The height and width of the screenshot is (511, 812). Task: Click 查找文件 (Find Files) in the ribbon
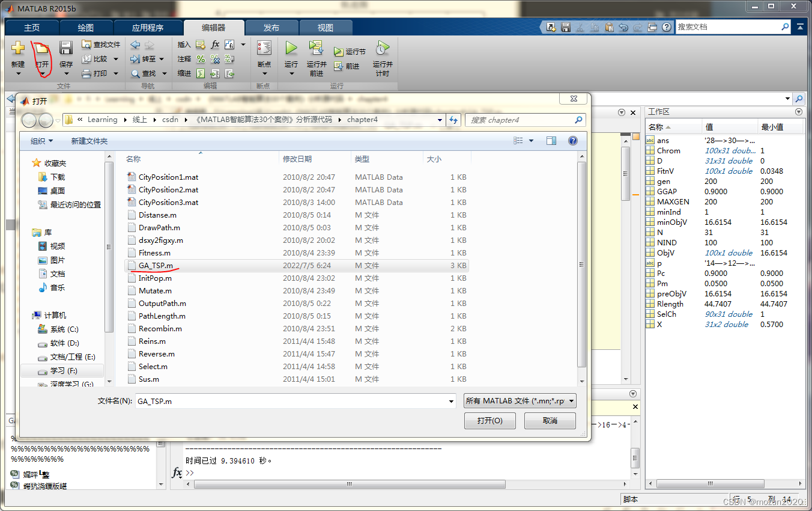click(x=101, y=44)
